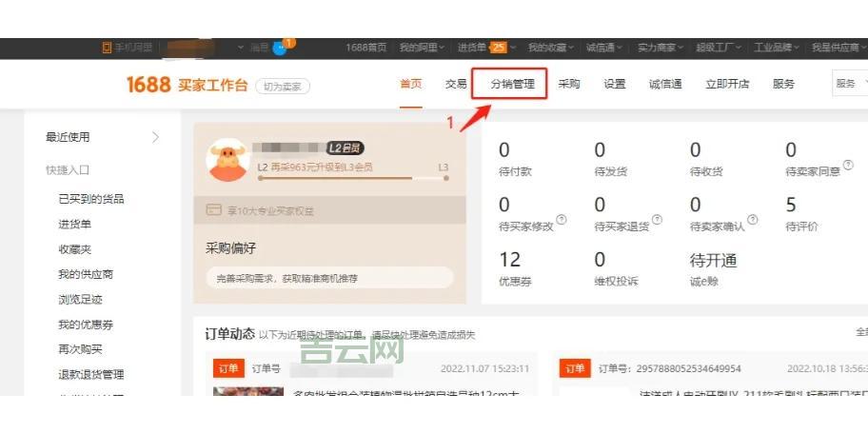This screenshot has width=868, height=434.
Task: Expand 工业品牌 dropdown
Action: [x=796, y=49]
